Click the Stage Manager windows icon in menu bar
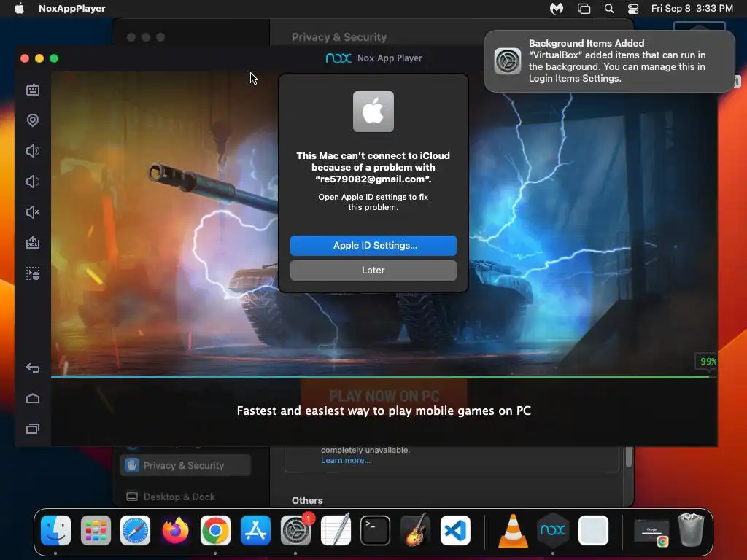The width and height of the screenshot is (747, 560). pyautogui.click(x=584, y=8)
